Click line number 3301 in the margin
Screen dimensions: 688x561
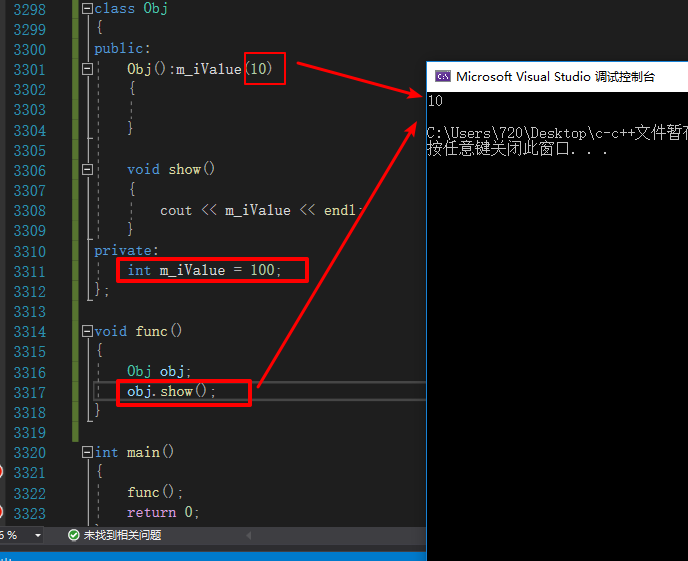coord(29,70)
